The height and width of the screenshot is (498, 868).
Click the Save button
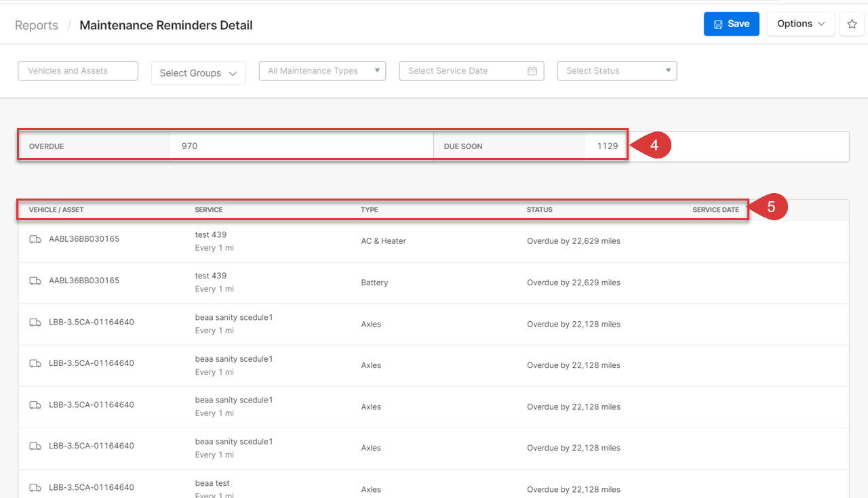pyautogui.click(x=731, y=24)
